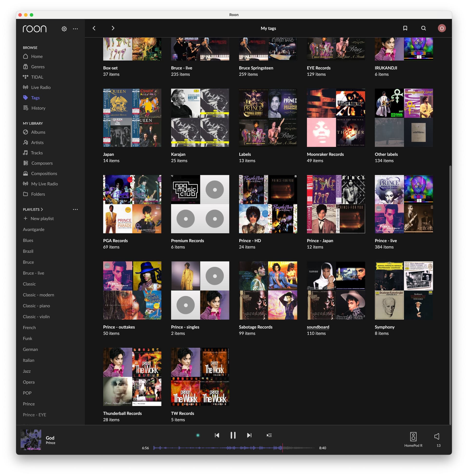Open the settings gear icon

click(x=64, y=29)
